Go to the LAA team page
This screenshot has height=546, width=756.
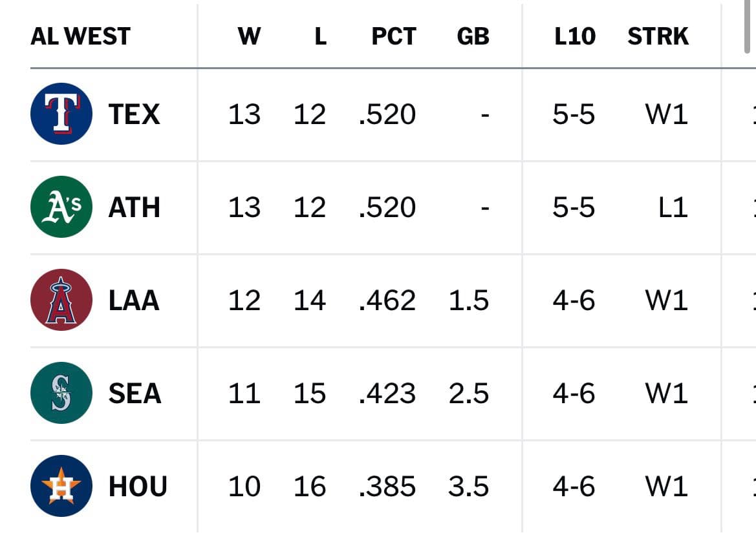(134, 300)
